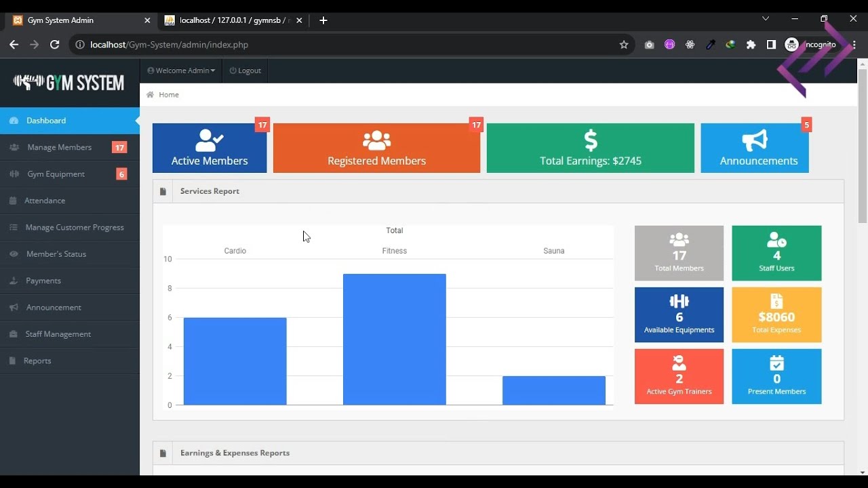This screenshot has width=868, height=488.
Task: Open the Active Members tile
Action: click(x=210, y=148)
